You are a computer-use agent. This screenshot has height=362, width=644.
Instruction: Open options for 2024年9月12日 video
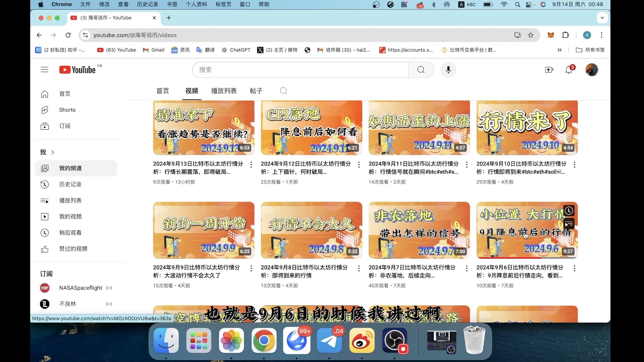tap(359, 165)
